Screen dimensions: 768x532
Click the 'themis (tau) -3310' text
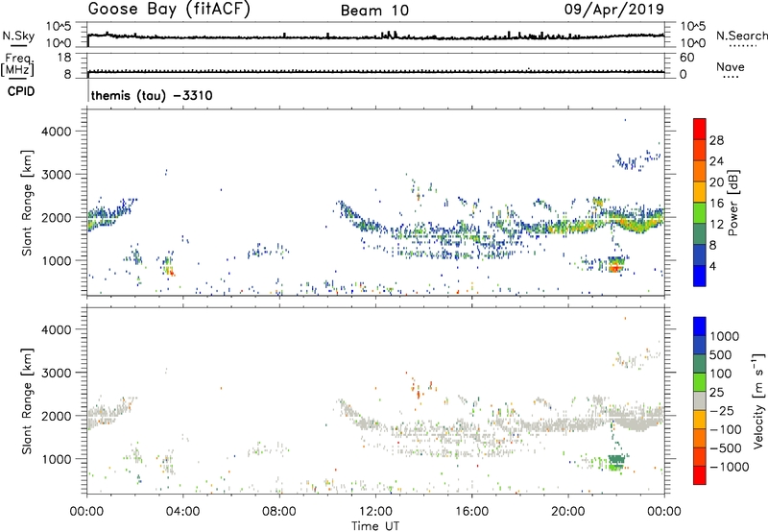[152, 95]
